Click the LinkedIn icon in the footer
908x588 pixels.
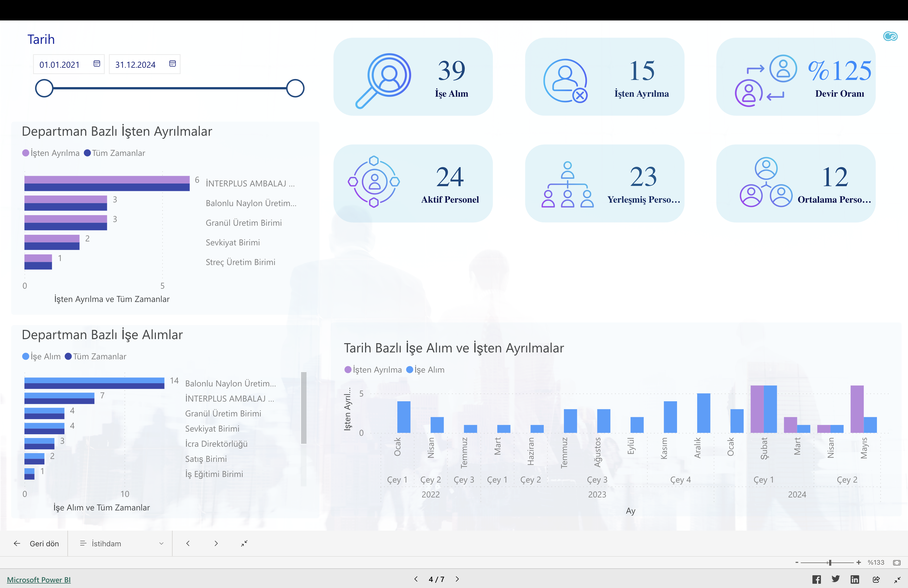tap(855, 579)
